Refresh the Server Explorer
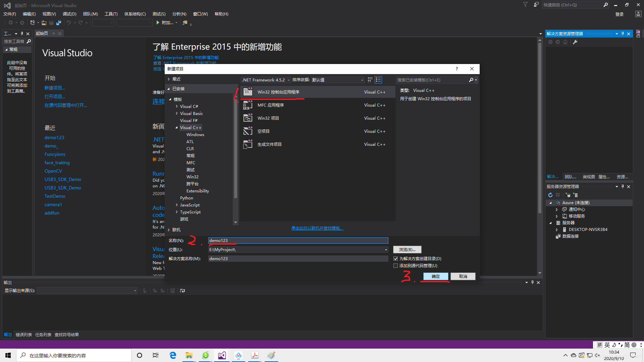Viewport: 644px width, 362px height. tap(550, 195)
